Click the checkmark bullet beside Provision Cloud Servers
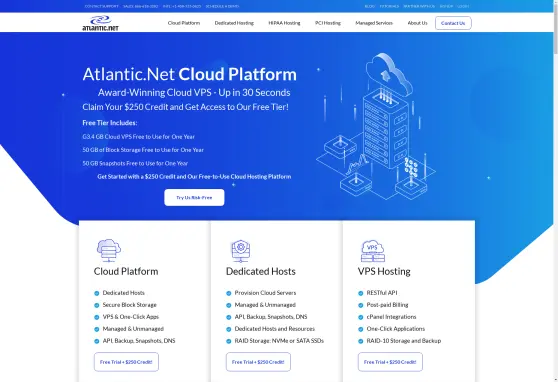The height and width of the screenshot is (382, 558). pyautogui.click(x=228, y=293)
